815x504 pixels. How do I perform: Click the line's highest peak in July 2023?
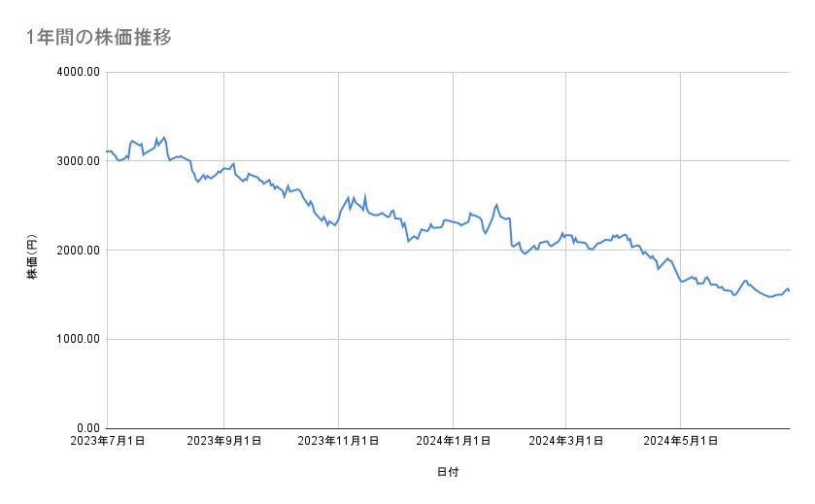click(165, 137)
